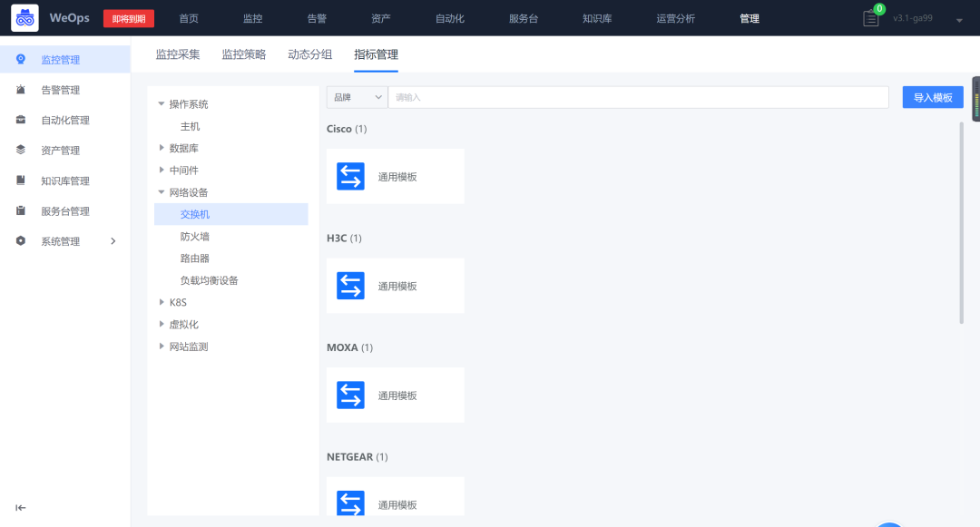Select 交换机 in the tree

coord(231,214)
